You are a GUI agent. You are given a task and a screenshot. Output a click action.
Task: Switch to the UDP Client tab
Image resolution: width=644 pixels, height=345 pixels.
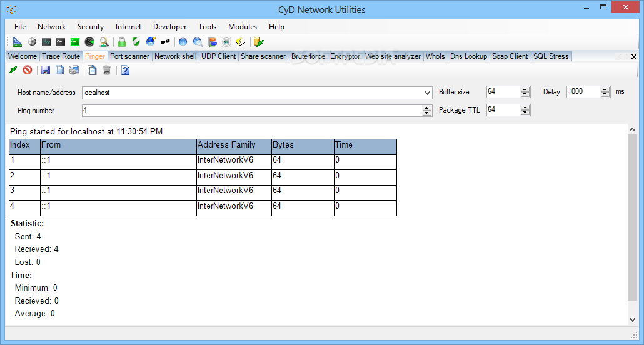coord(218,56)
